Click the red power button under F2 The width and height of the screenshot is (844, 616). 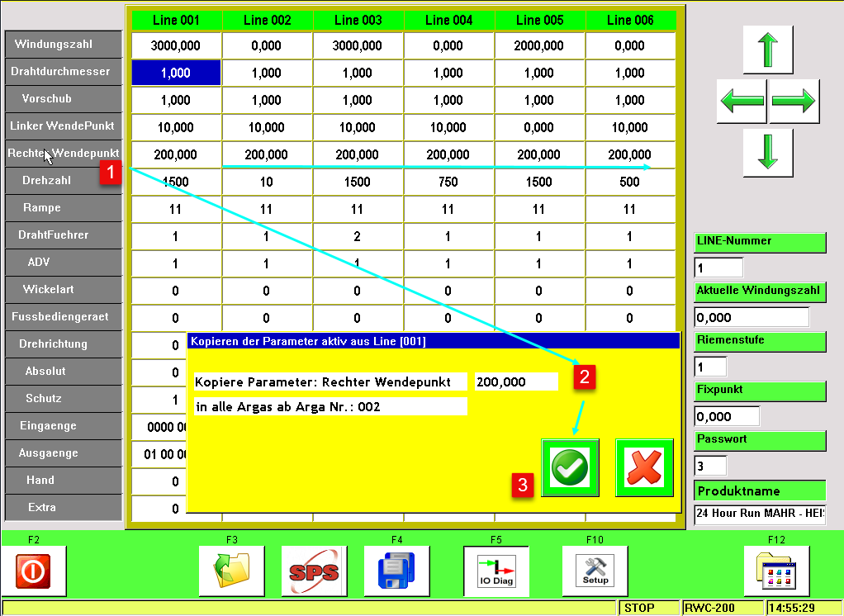point(34,571)
